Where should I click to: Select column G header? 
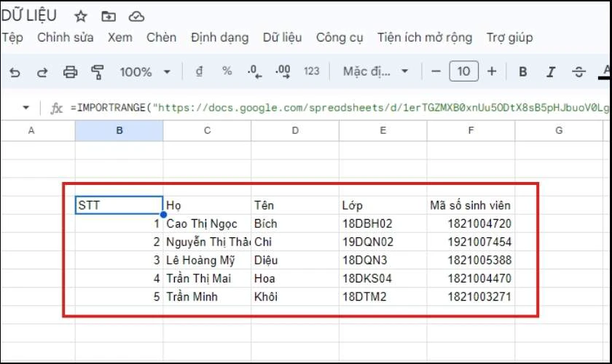pos(559,131)
